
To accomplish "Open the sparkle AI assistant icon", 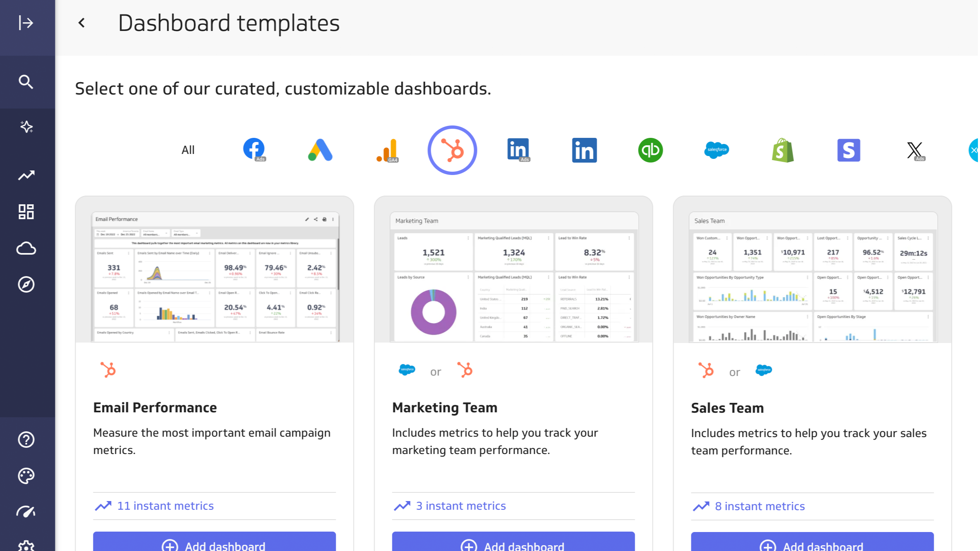I will point(26,127).
